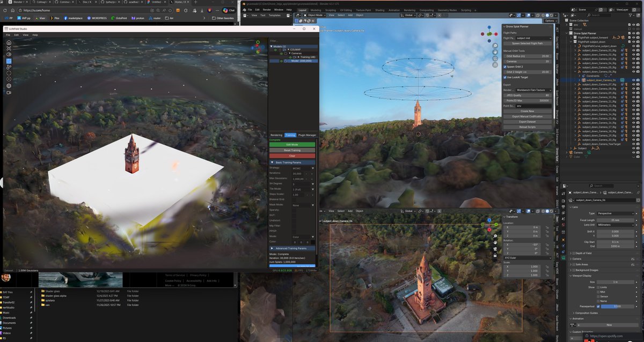Click the Blender zoom magnifier viewport icon
Screen dimensions: 644x342
click(x=495, y=46)
